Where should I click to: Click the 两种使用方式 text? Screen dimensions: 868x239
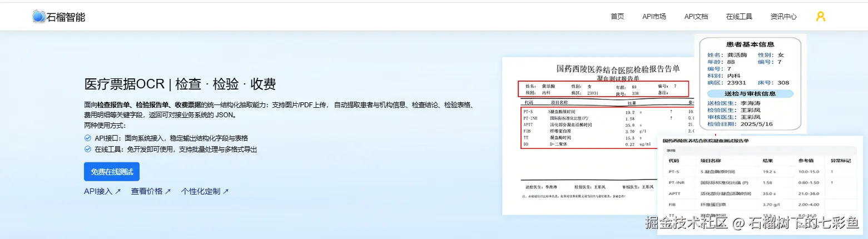(105, 126)
